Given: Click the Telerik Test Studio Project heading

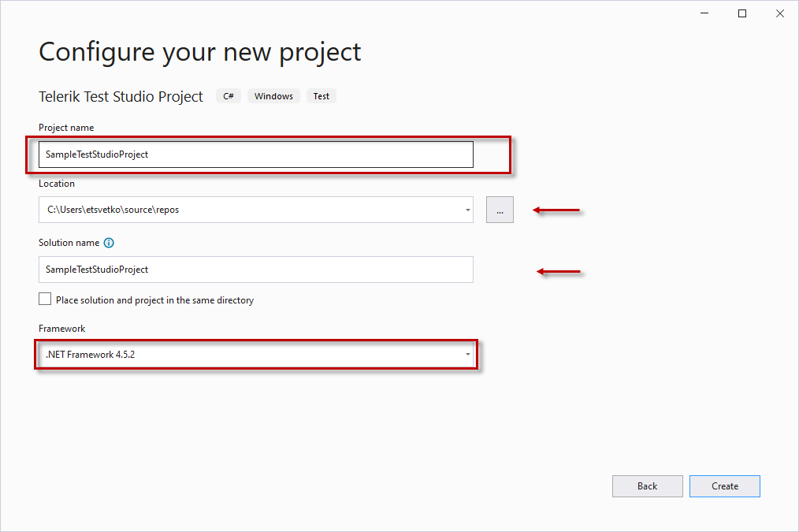Looking at the screenshot, I should pyautogui.click(x=121, y=96).
